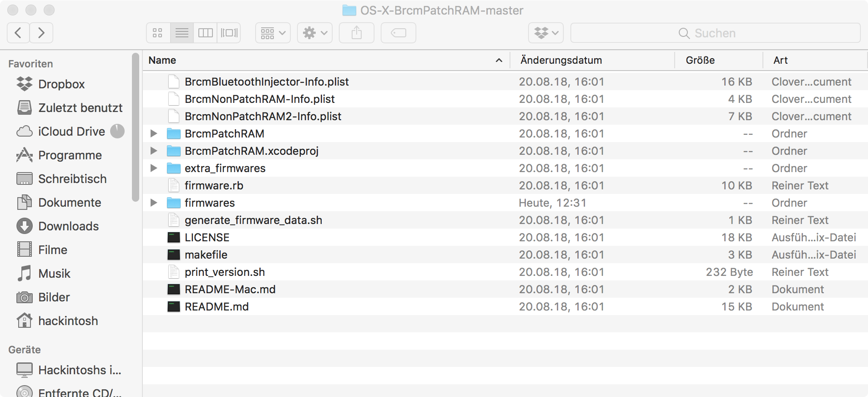The width and height of the screenshot is (868, 397).
Task: Select the makefile file icon
Action: coord(173,254)
